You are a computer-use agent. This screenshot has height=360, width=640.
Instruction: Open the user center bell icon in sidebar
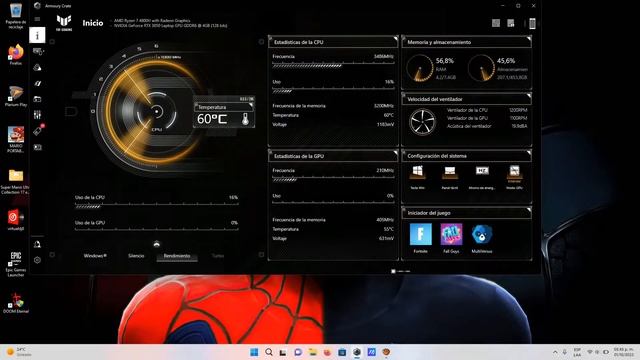pyautogui.click(x=37, y=244)
